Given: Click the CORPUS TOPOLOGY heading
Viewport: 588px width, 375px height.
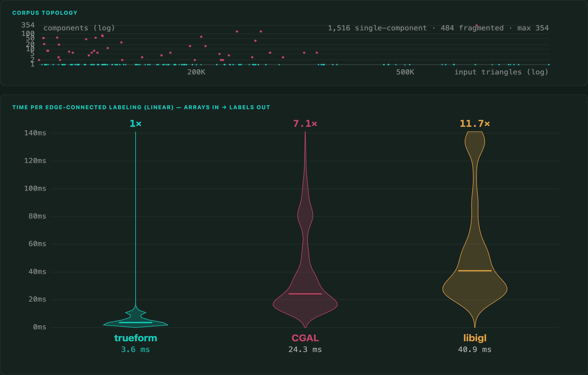Looking at the screenshot, I should pyautogui.click(x=45, y=13).
